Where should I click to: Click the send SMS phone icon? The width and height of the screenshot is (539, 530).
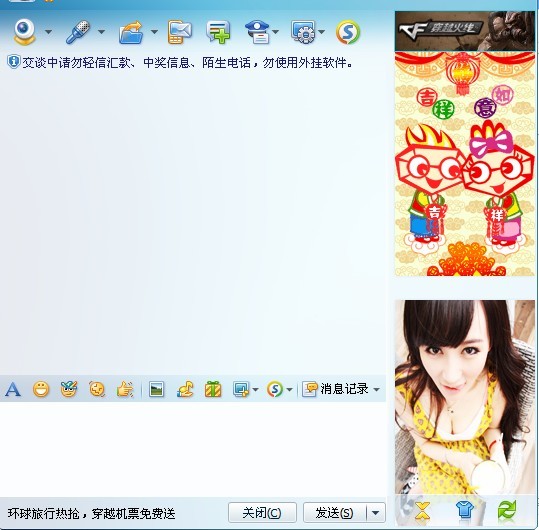click(x=179, y=32)
